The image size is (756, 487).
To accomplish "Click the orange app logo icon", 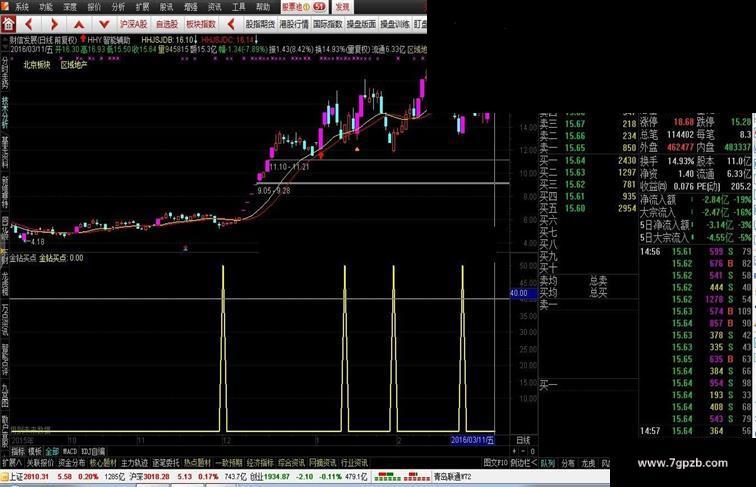I will point(4,6).
